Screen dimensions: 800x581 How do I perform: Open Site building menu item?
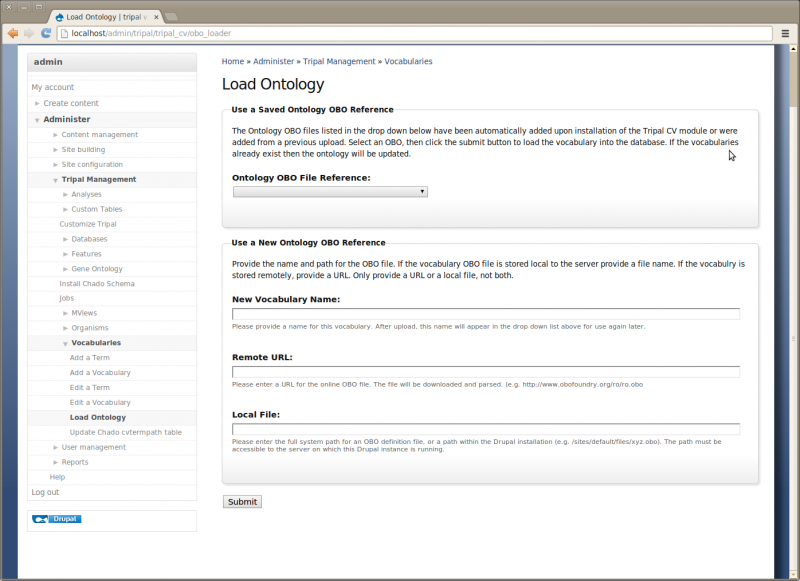83,149
